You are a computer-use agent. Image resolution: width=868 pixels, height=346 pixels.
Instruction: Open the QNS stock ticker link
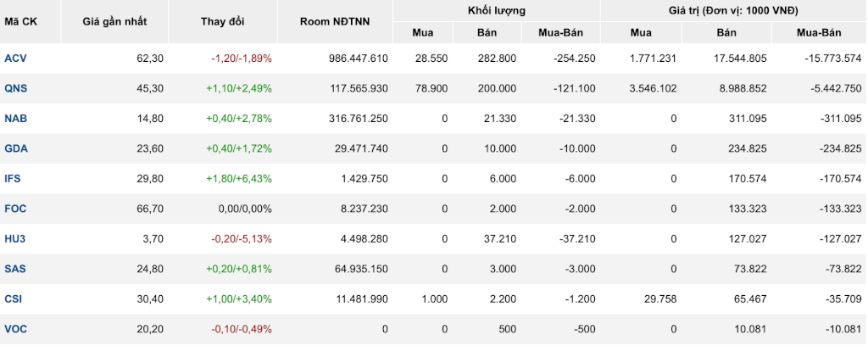tap(15, 88)
